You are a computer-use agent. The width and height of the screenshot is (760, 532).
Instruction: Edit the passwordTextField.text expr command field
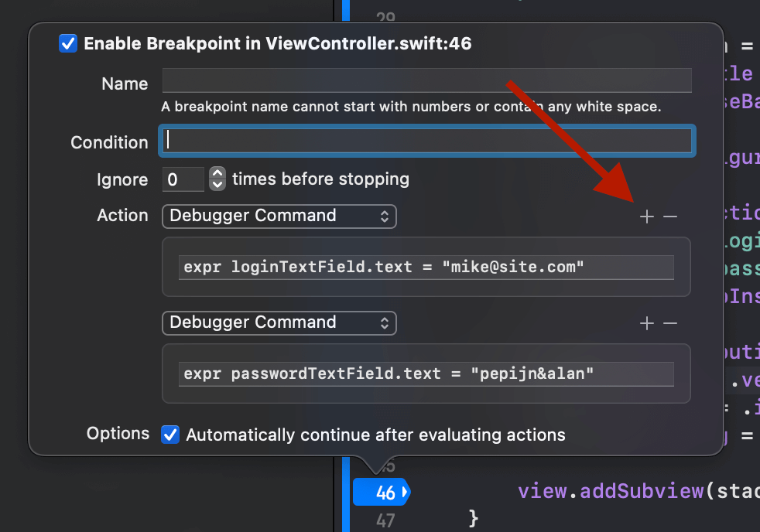[426, 373]
